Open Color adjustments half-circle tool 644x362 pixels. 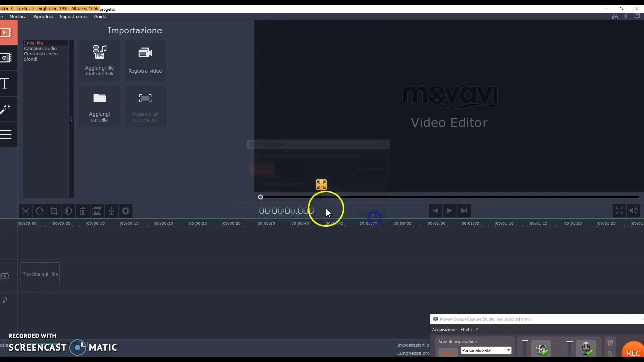pyautogui.click(x=68, y=211)
